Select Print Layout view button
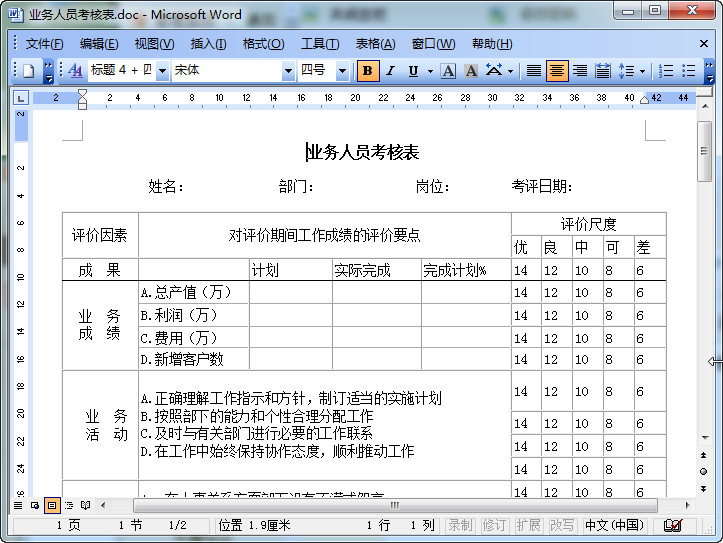 coord(52,505)
